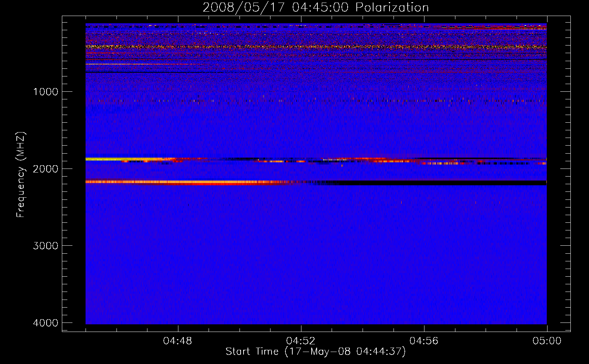This screenshot has width=589, height=364.
Task: Click the 'Start Time (17-May-08 04:44:37)' label
Action: pos(316,352)
